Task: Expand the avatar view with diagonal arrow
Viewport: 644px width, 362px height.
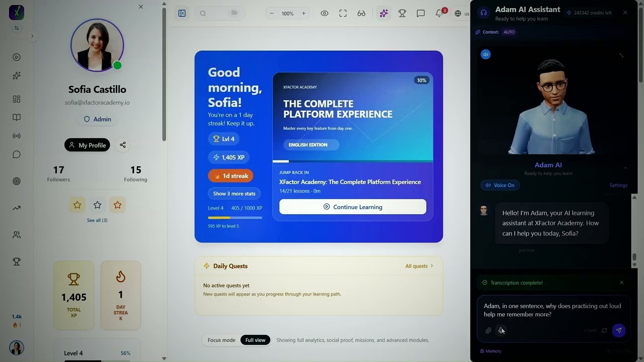Action: [x=621, y=55]
